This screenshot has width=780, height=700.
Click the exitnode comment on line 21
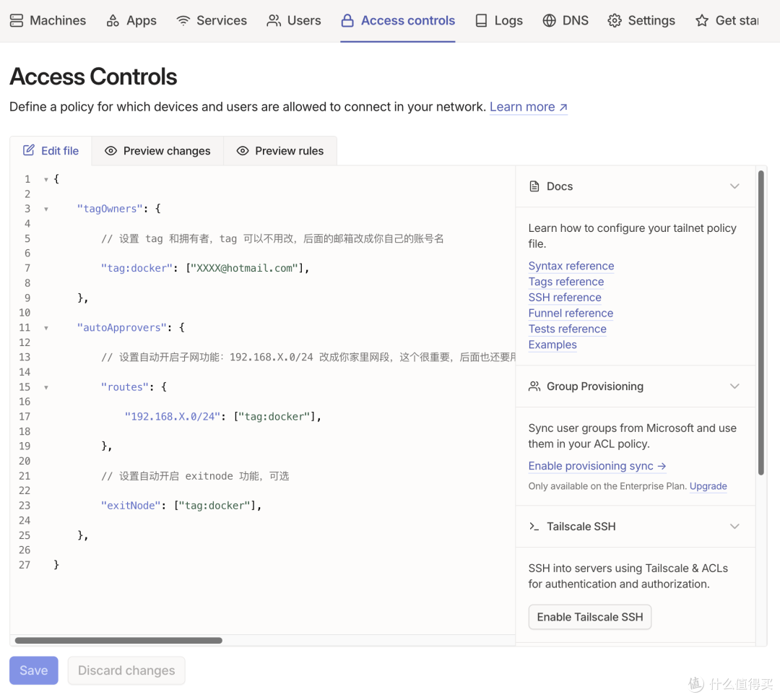coord(195,476)
